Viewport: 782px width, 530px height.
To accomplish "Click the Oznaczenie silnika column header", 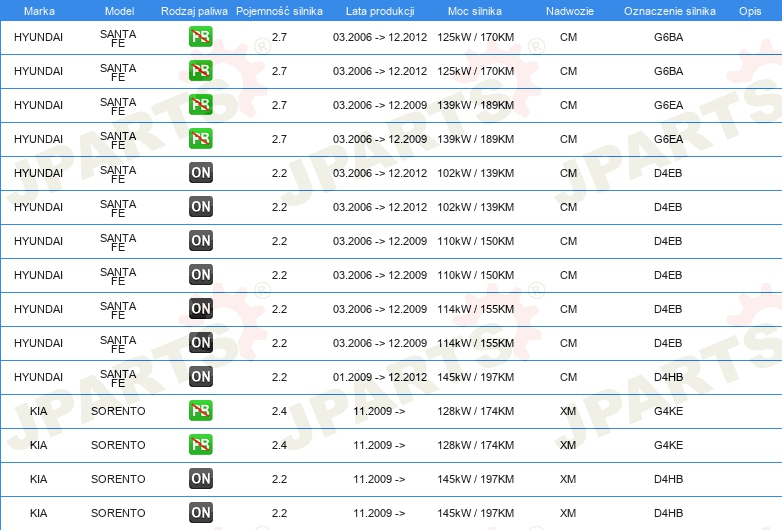I will (x=669, y=11).
